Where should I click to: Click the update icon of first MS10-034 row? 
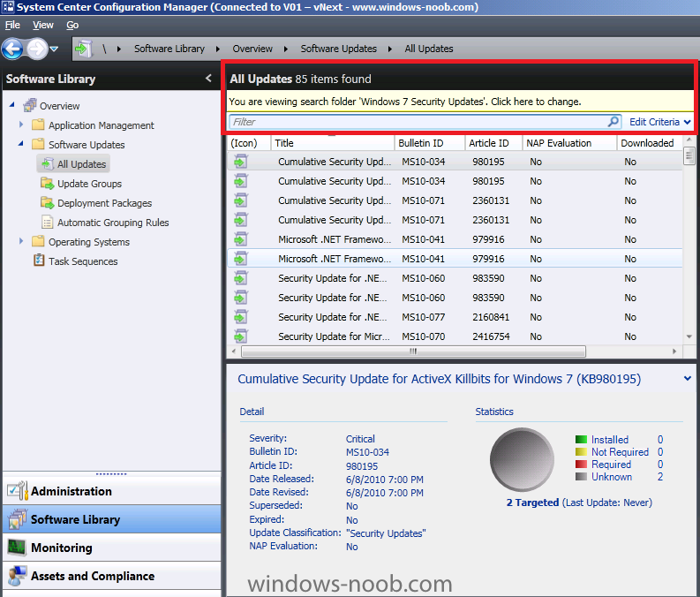point(241,162)
